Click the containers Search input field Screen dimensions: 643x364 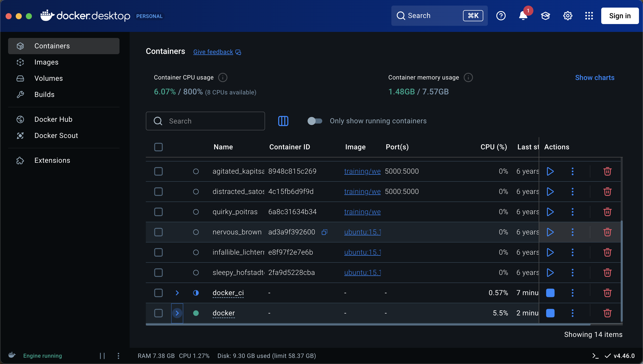point(205,121)
